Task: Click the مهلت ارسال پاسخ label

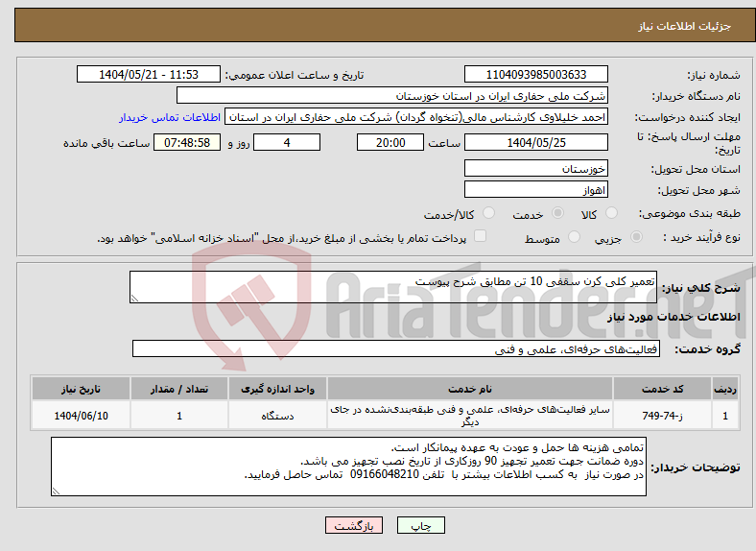Action: coord(689,143)
